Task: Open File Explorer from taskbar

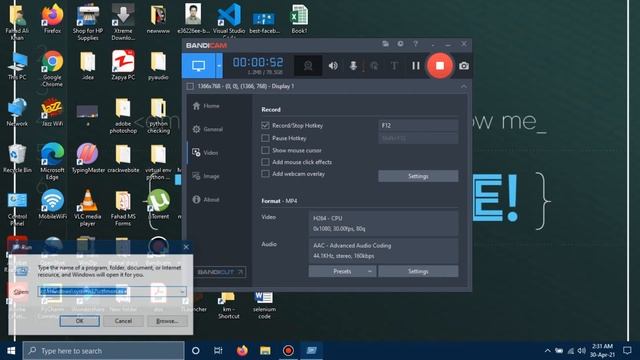Action: [265, 351]
